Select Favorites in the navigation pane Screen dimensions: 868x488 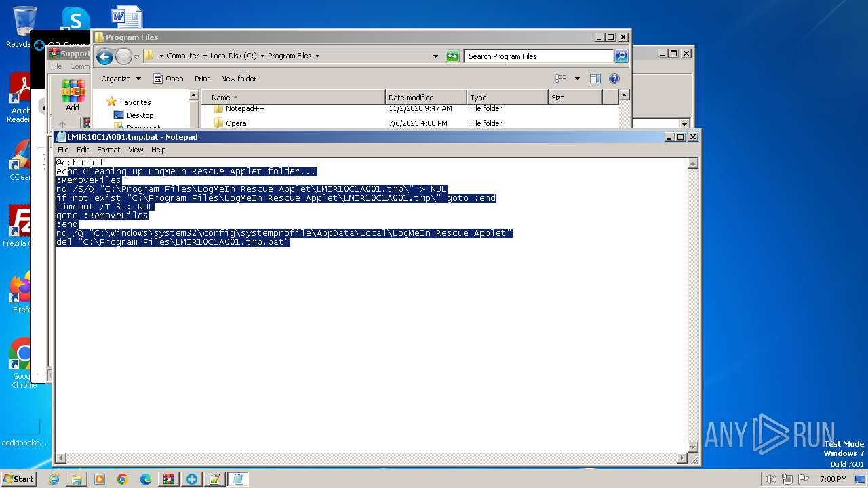tap(129, 102)
